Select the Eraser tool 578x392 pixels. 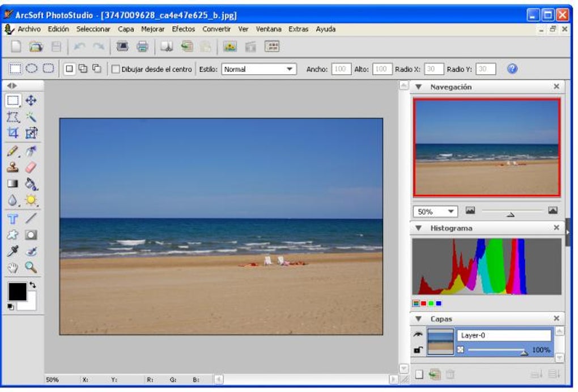click(x=31, y=167)
